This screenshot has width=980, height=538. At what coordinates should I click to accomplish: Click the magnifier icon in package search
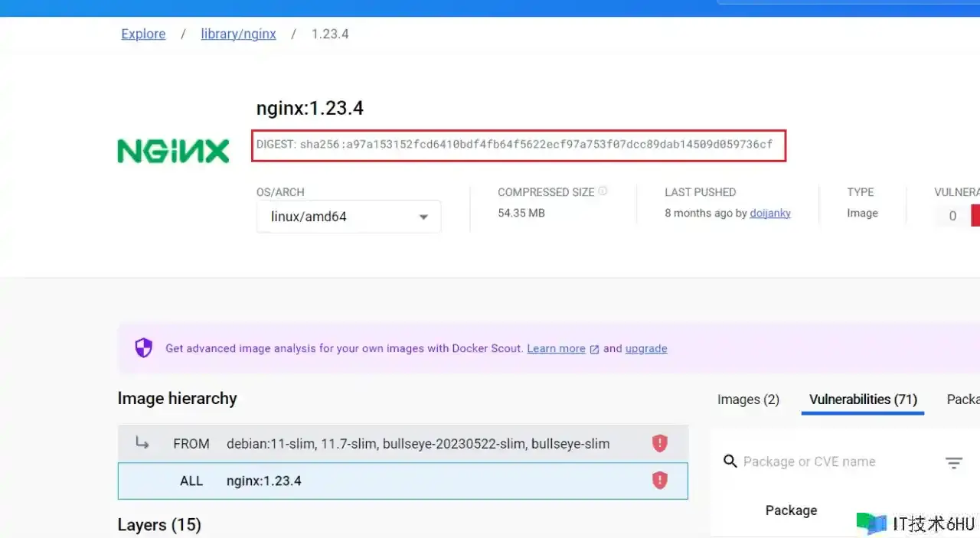(x=730, y=461)
